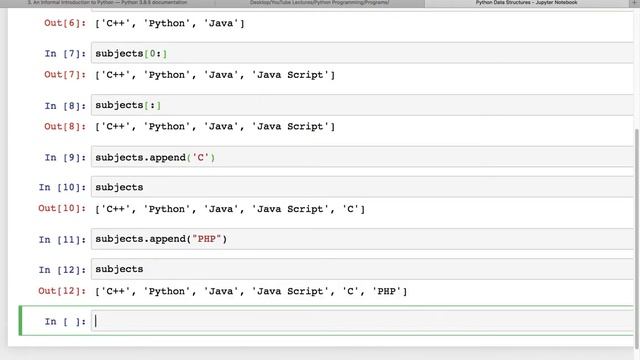Click the Out[6] output list
The height and width of the screenshot is (360, 640).
169,23
